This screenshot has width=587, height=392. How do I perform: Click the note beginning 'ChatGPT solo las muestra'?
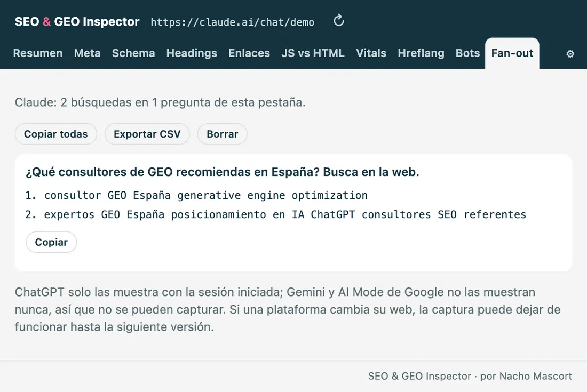click(288, 309)
